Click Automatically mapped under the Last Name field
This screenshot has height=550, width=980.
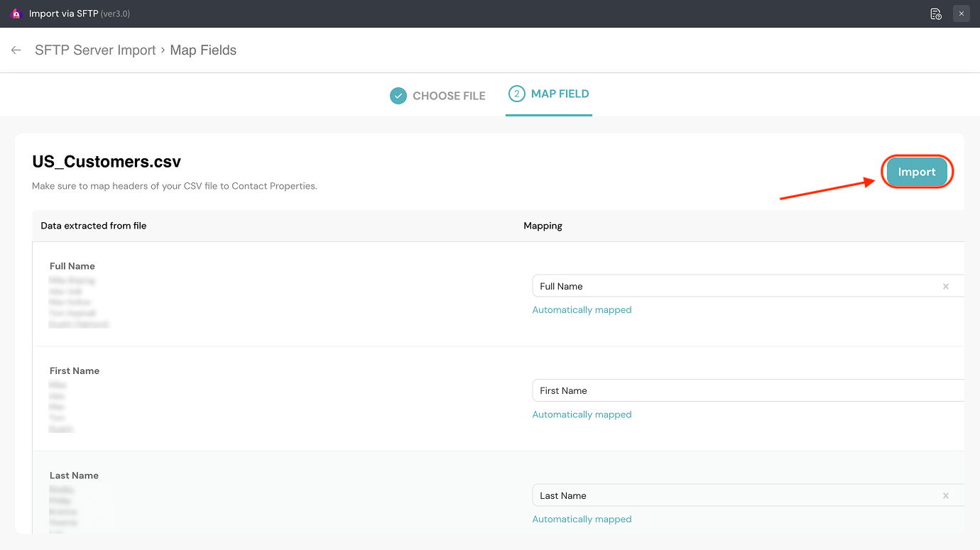click(582, 519)
